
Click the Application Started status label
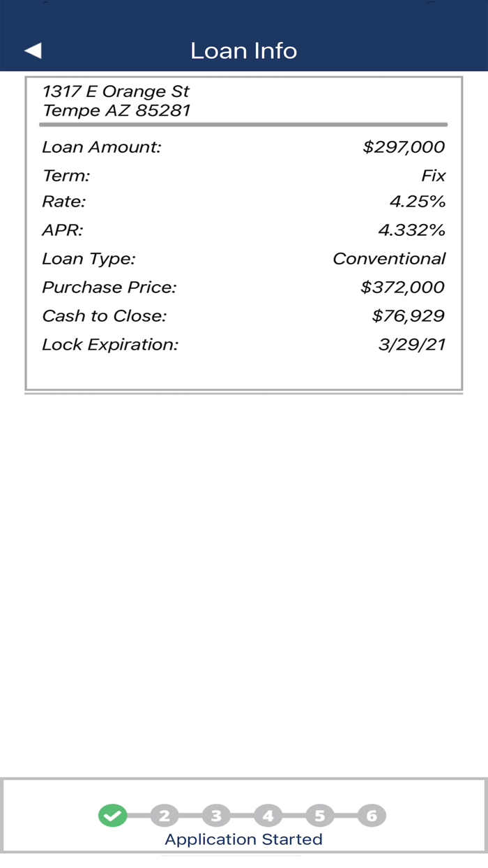click(243, 839)
